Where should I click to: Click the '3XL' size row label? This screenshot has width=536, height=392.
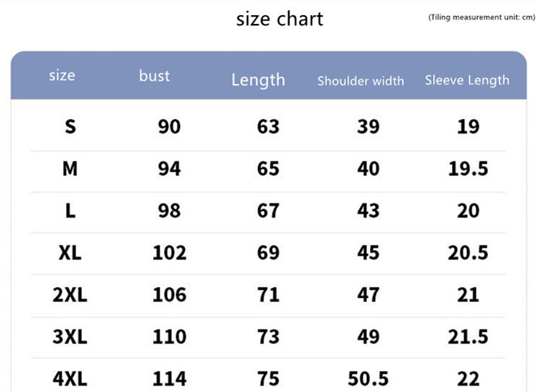coord(70,337)
